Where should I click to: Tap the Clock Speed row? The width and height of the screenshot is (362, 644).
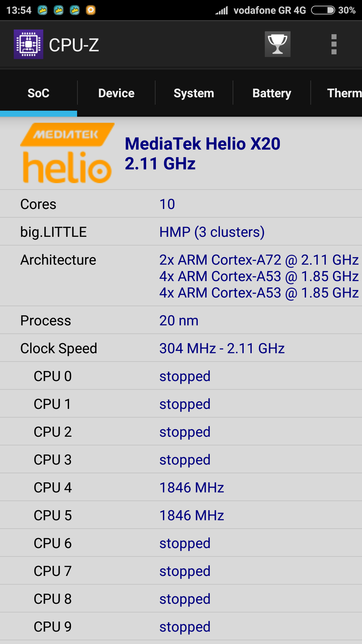click(181, 348)
